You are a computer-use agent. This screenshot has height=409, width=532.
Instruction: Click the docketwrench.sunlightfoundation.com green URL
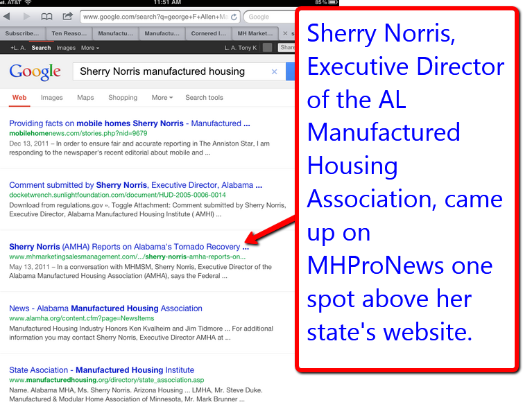point(117,195)
